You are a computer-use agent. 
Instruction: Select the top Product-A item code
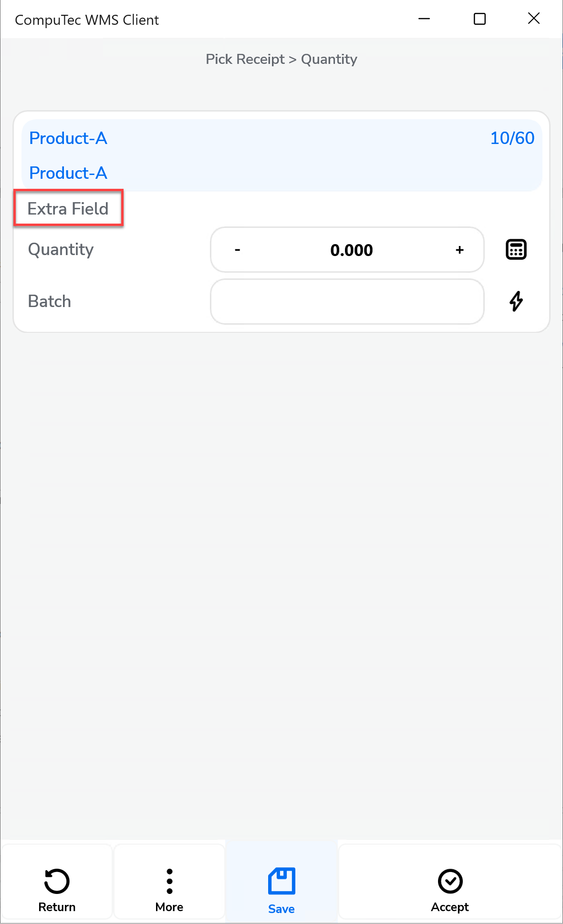(x=68, y=138)
